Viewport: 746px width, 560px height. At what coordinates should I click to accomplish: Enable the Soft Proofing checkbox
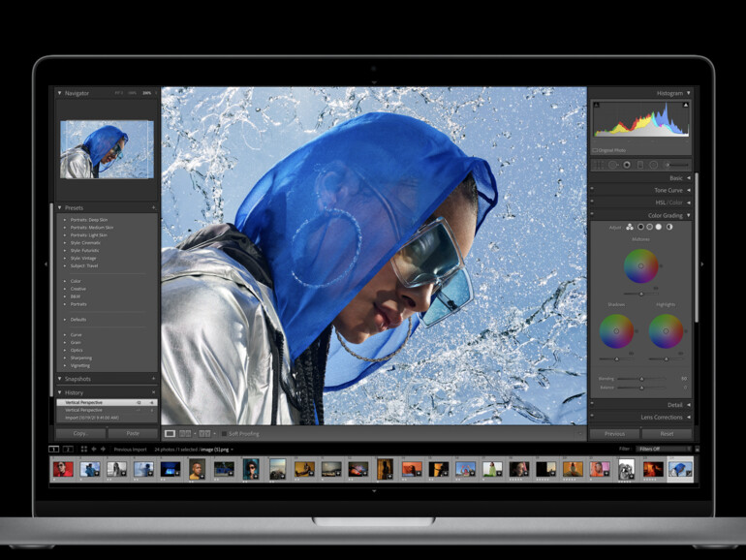point(224,433)
